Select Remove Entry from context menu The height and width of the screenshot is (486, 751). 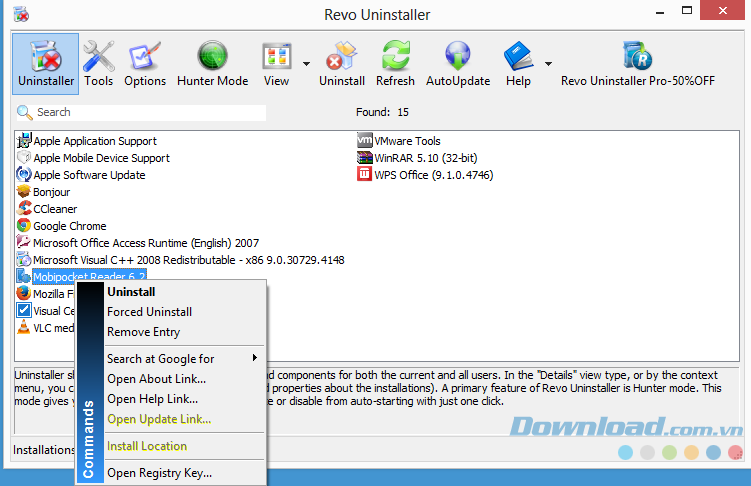pos(143,332)
